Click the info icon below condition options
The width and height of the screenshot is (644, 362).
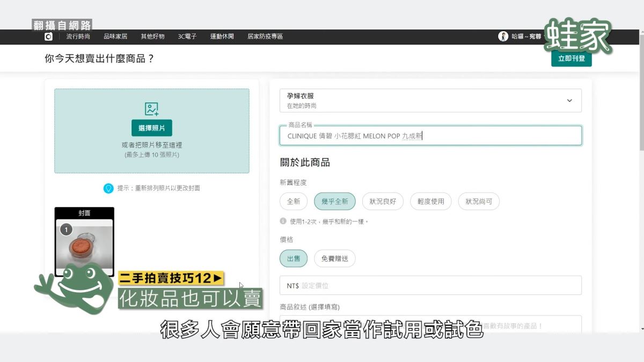[283, 221]
